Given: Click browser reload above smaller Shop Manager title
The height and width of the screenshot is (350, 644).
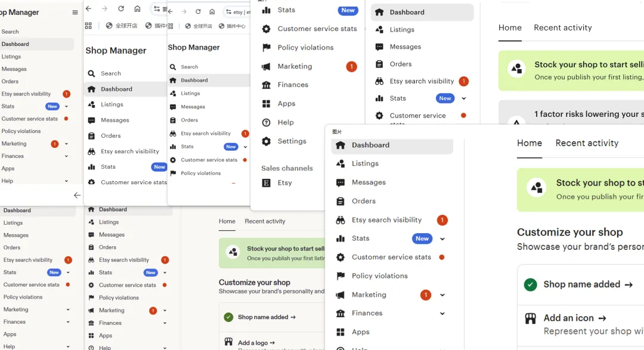Looking at the screenshot, I should click(x=198, y=11).
